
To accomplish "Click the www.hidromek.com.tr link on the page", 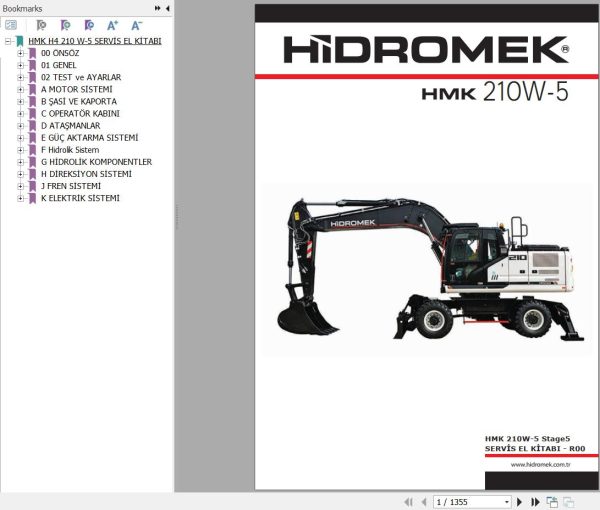I will pyautogui.click(x=540, y=464).
